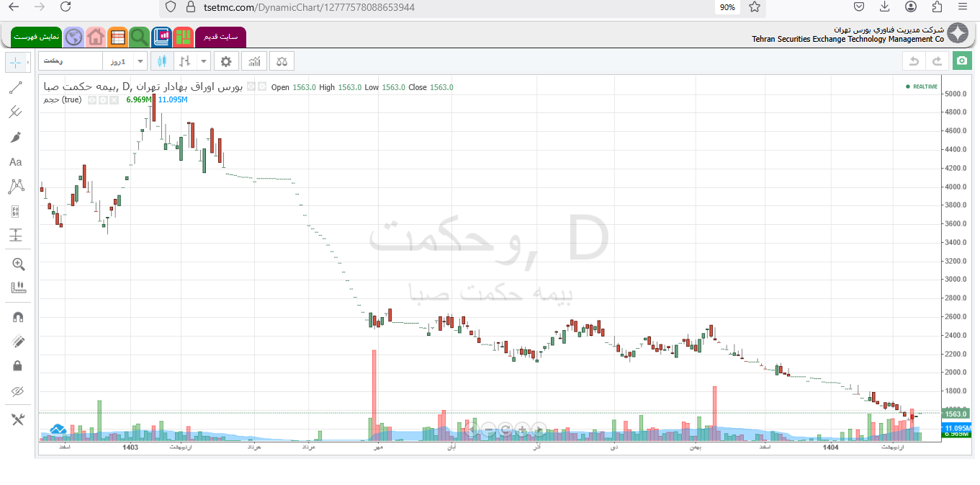Select the trend line drawing tool
980x485 pixels.
[x=16, y=88]
